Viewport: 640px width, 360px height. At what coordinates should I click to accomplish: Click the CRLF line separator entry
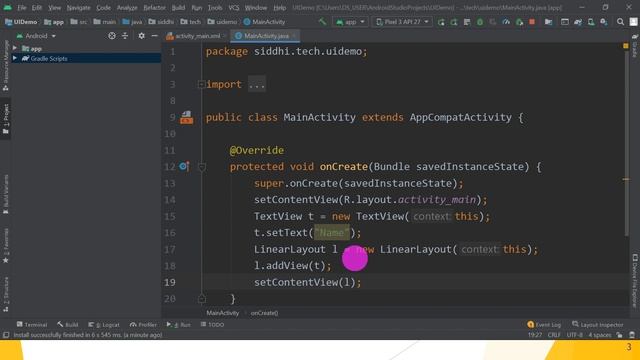(554, 335)
